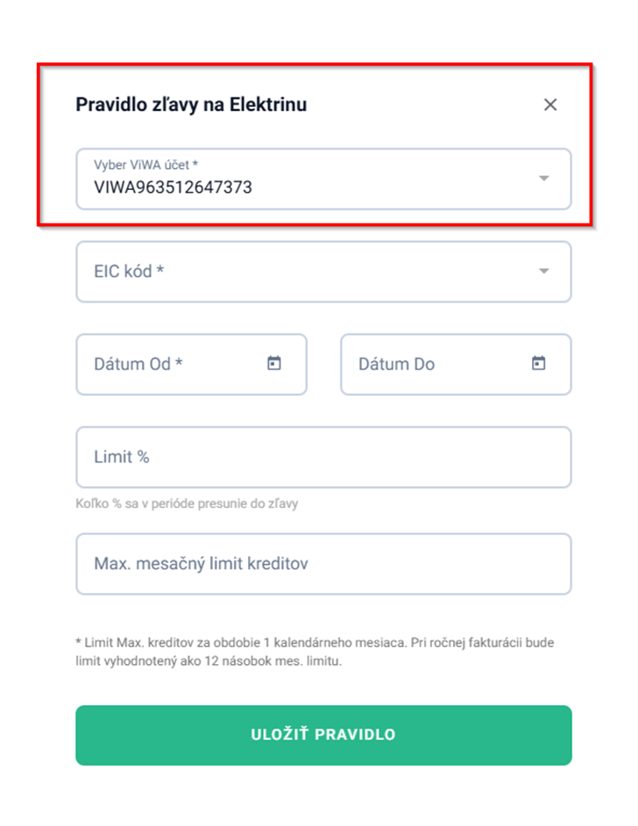Click the Vyber ViWA účet field label
The height and width of the screenshot is (826, 638).
pos(146,165)
